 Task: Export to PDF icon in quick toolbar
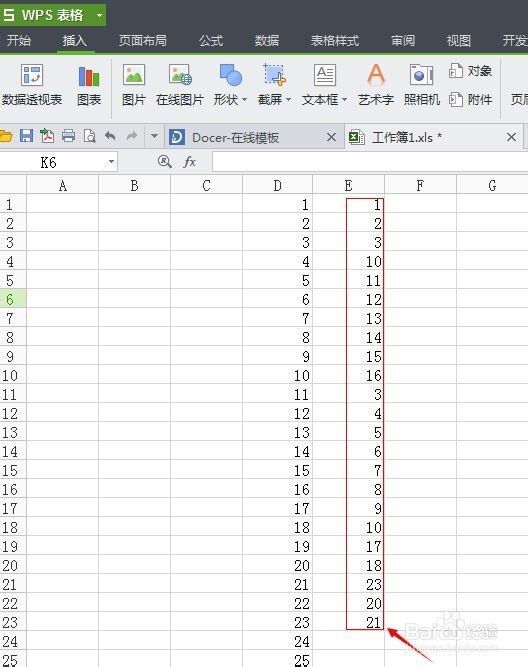(x=47, y=136)
